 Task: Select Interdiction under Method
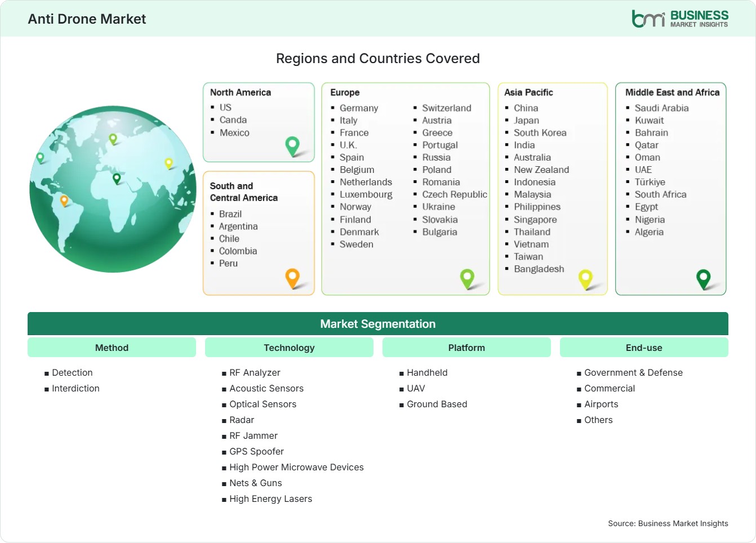click(75, 388)
